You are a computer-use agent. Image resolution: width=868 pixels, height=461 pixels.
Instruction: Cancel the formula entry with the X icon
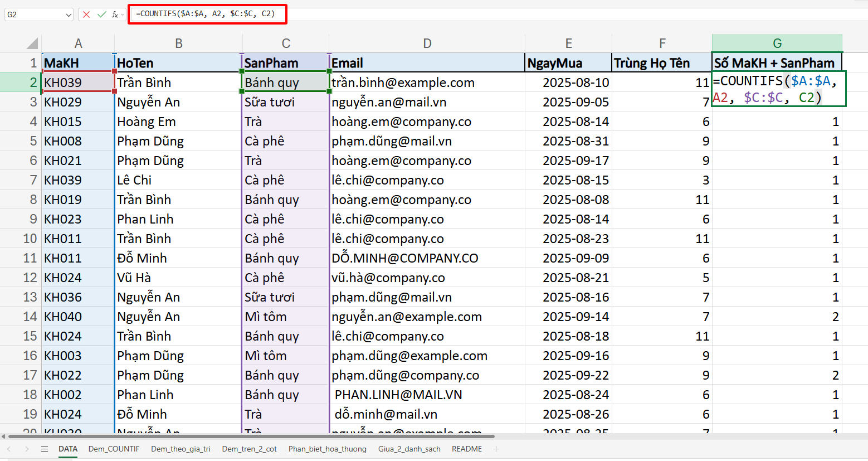(86, 14)
